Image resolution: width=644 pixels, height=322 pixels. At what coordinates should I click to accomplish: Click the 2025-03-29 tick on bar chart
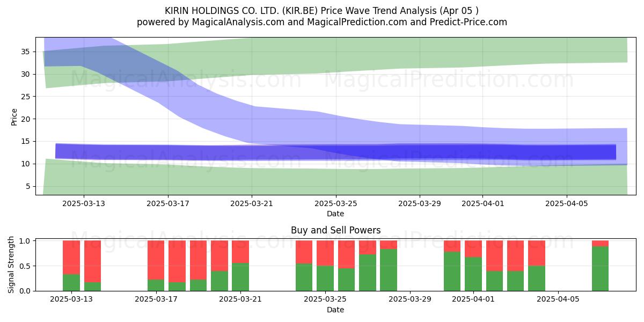409,299
